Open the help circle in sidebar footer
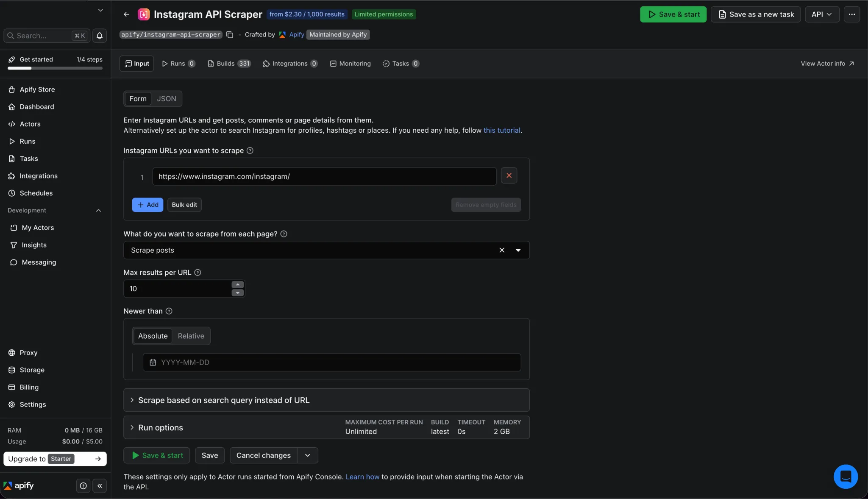Screen dimensions: 868x499 [x=83, y=486]
